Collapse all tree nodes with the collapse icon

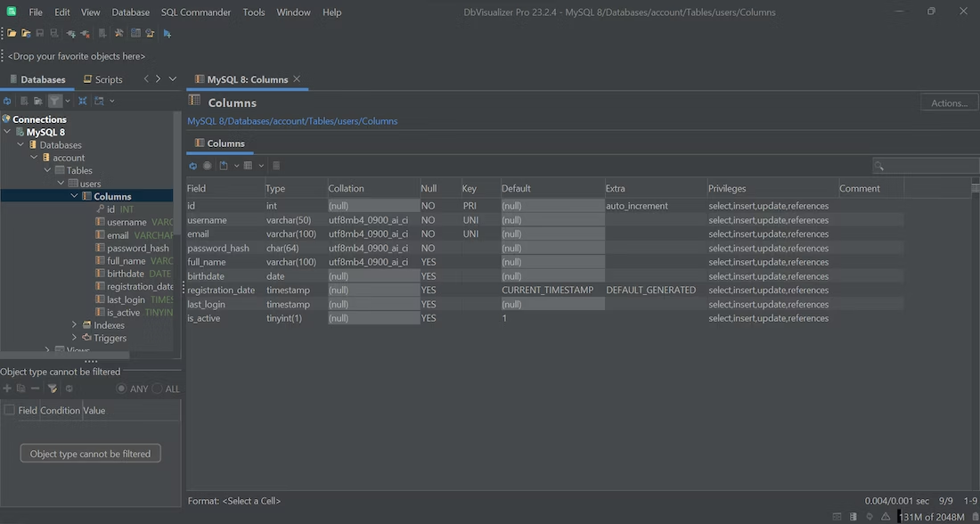click(x=83, y=101)
